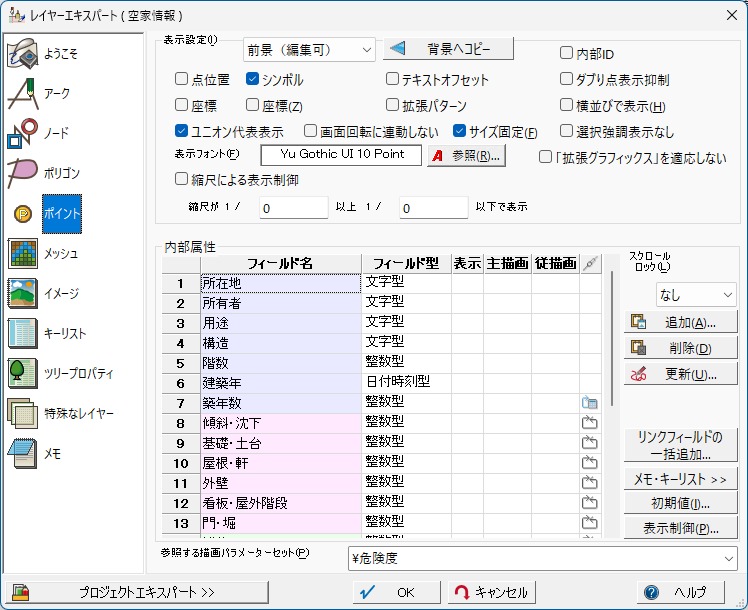The width and height of the screenshot is (748, 610).
Task: Click the 表示制御(P)... button
Action: tap(681, 528)
